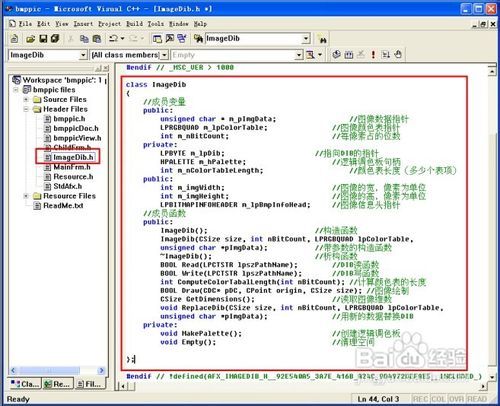Open the Redo history dropdown arrow
500x406 pixels.
tap(142, 39)
